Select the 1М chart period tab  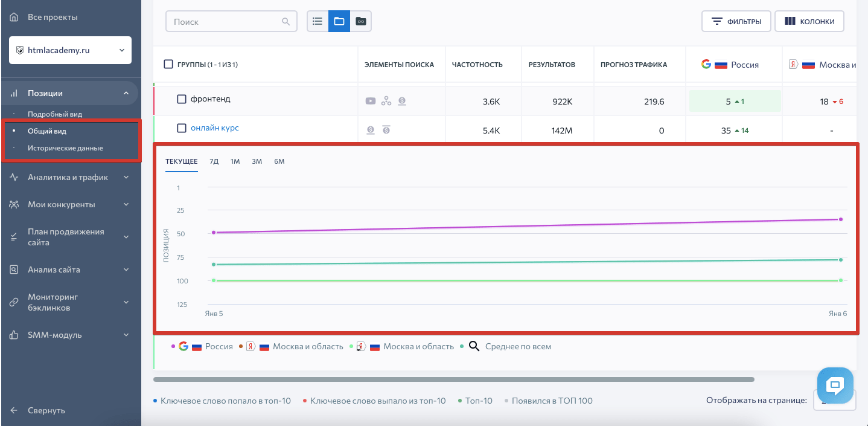[x=235, y=161]
